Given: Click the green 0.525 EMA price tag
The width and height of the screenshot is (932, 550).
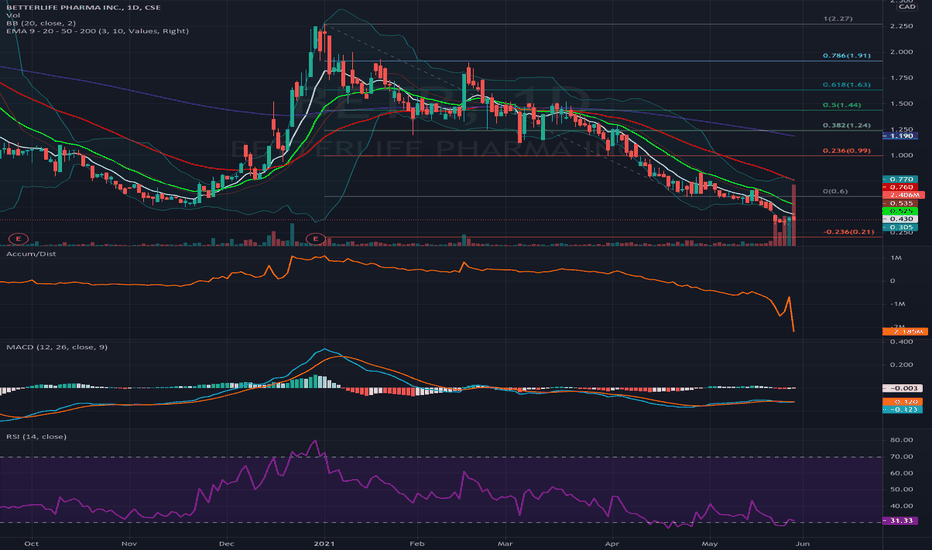Looking at the screenshot, I should coord(900,211).
